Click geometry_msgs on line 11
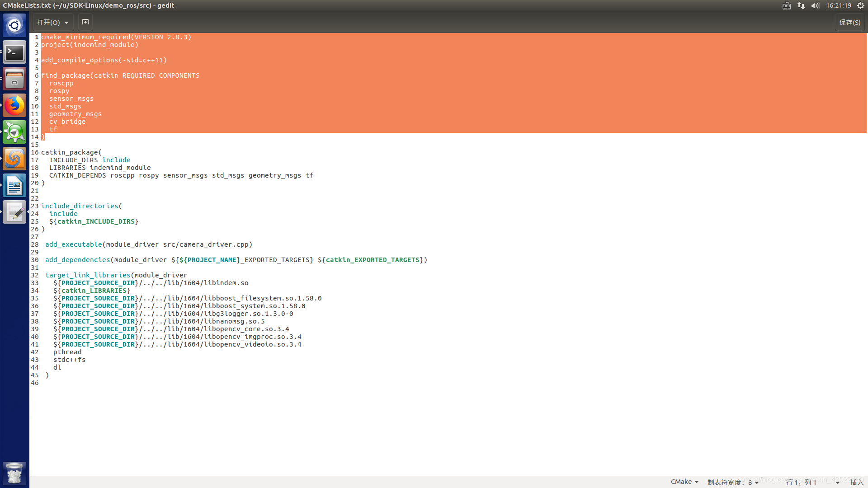 coord(75,114)
